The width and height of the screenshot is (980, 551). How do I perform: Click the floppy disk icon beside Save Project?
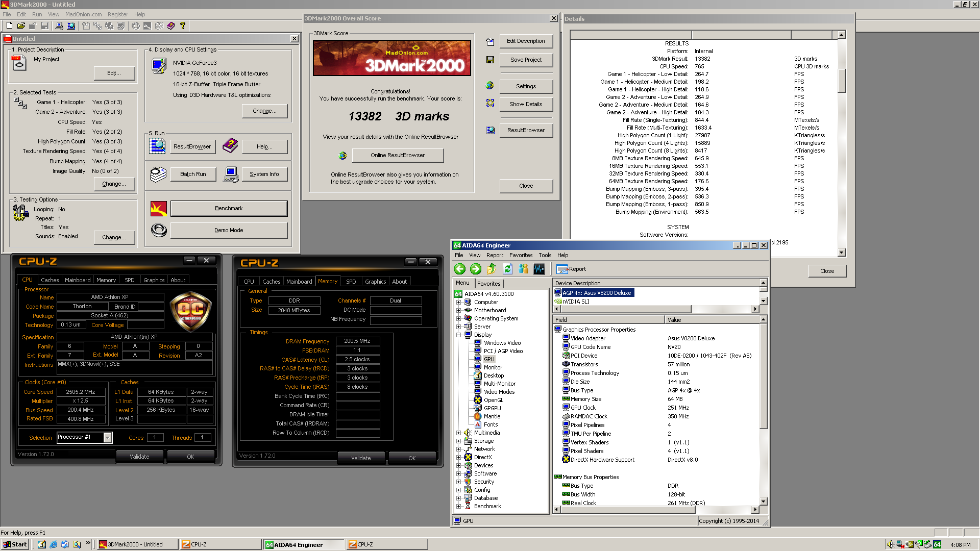(x=490, y=60)
